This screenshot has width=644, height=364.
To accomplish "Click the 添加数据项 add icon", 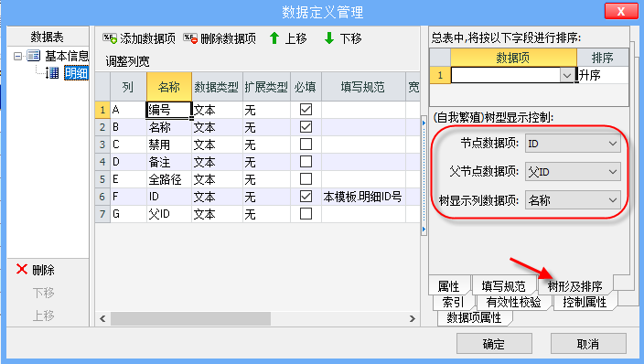I will point(110,38).
